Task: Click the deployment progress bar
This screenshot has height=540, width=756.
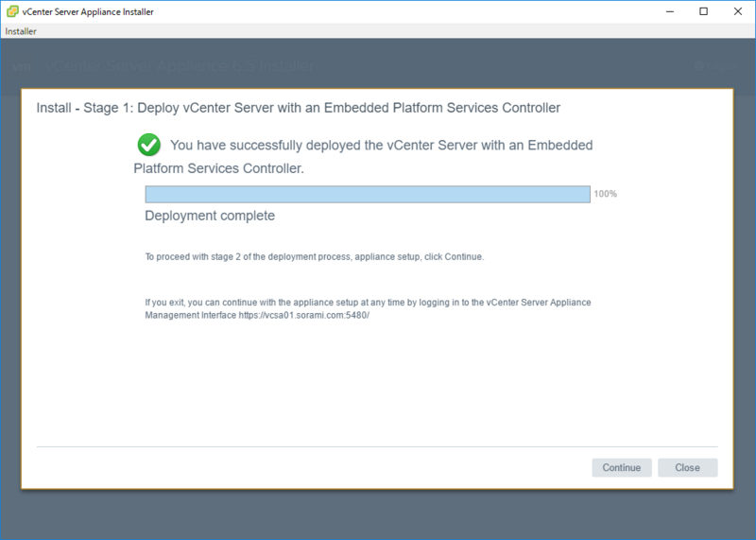Action: point(368,194)
